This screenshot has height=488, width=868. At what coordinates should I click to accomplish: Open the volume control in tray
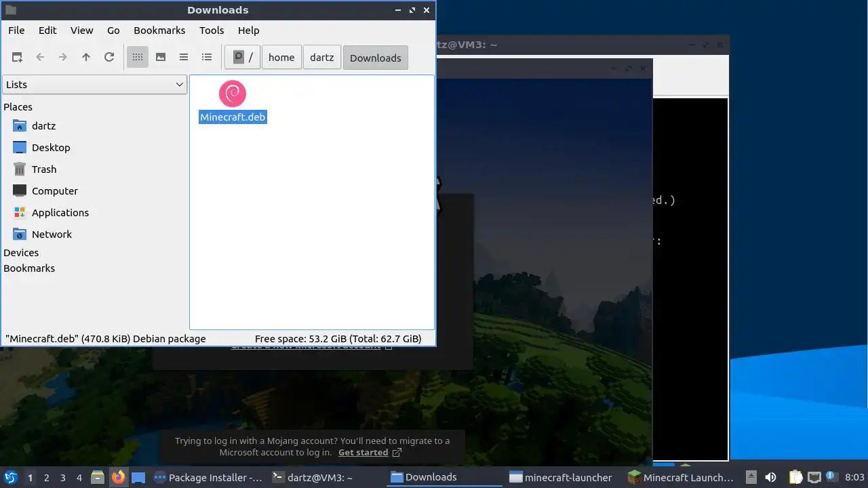[x=770, y=478]
